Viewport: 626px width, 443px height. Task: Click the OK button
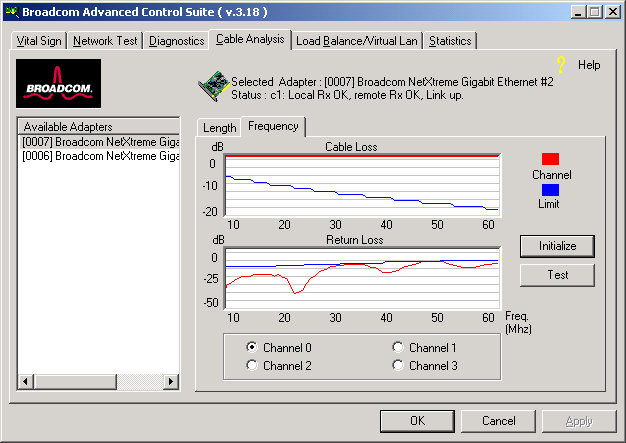[x=418, y=421]
